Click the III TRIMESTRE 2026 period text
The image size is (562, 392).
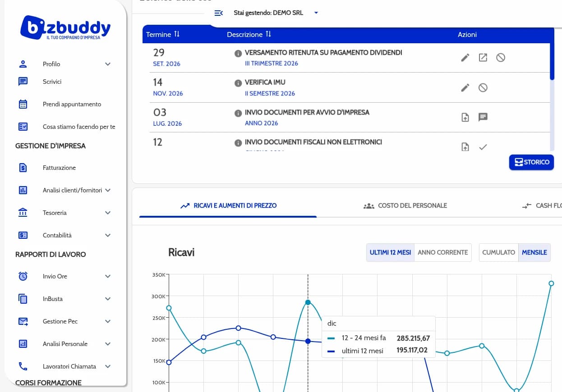point(272,64)
